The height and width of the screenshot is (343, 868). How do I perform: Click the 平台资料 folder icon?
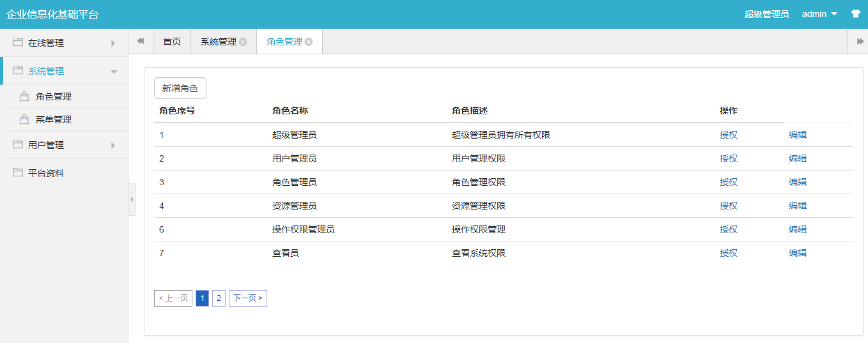(18, 172)
